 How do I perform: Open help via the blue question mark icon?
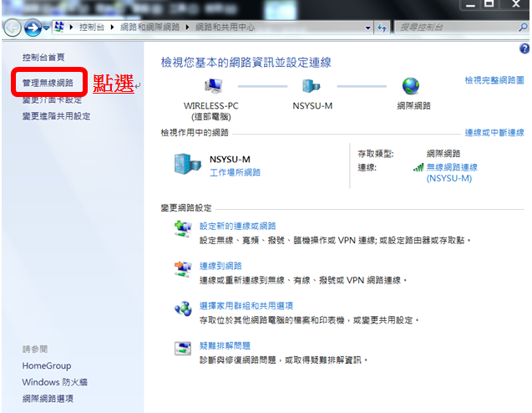(524, 49)
